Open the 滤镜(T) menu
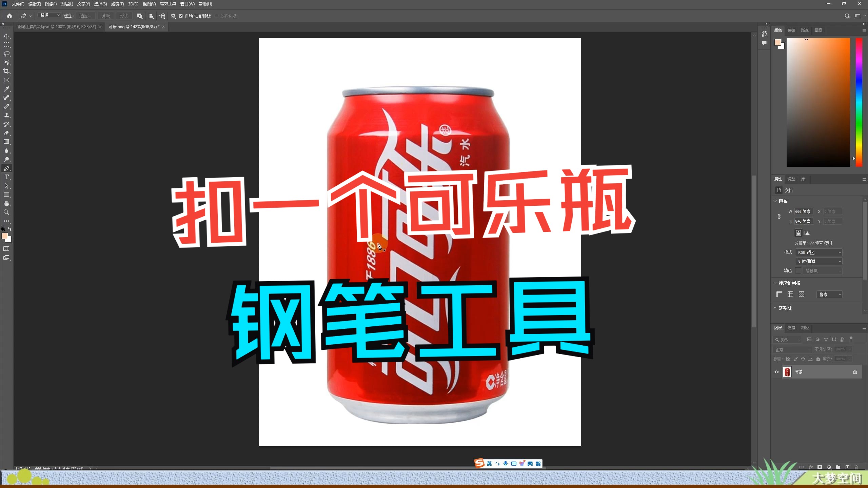The image size is (868, 488). [117, 4]
